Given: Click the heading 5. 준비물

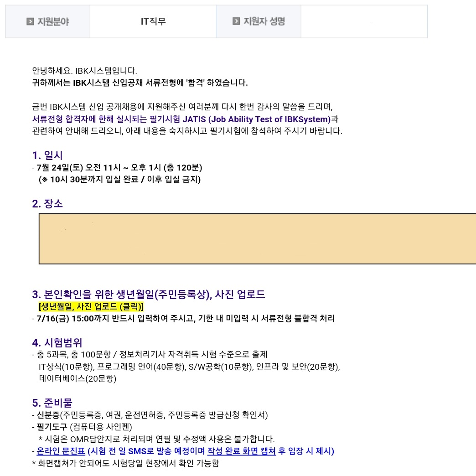Looking at the screenshot, I should click(52, 403).
